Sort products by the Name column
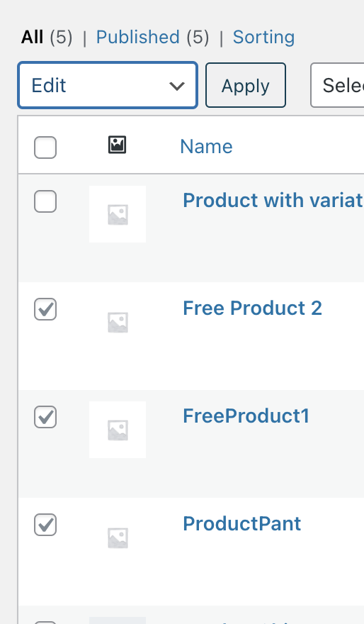Screen dimensions: 364x624 tap(206, 147)
